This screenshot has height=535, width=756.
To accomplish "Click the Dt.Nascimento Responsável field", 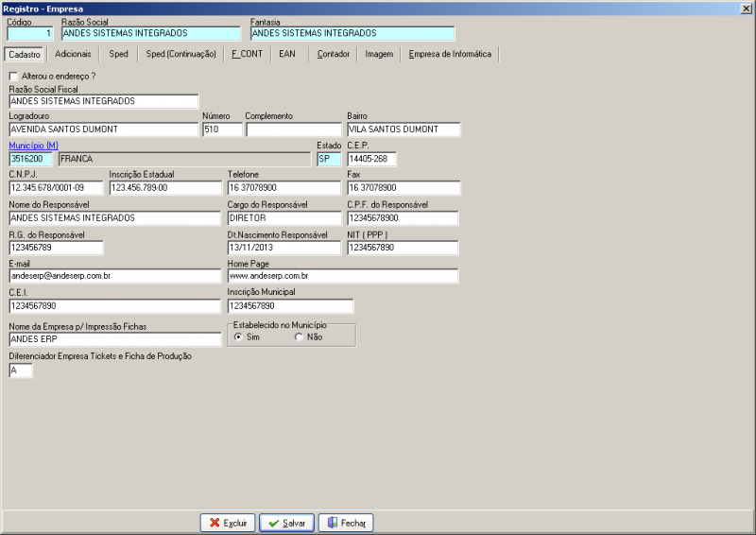I will tap(284, 248).
